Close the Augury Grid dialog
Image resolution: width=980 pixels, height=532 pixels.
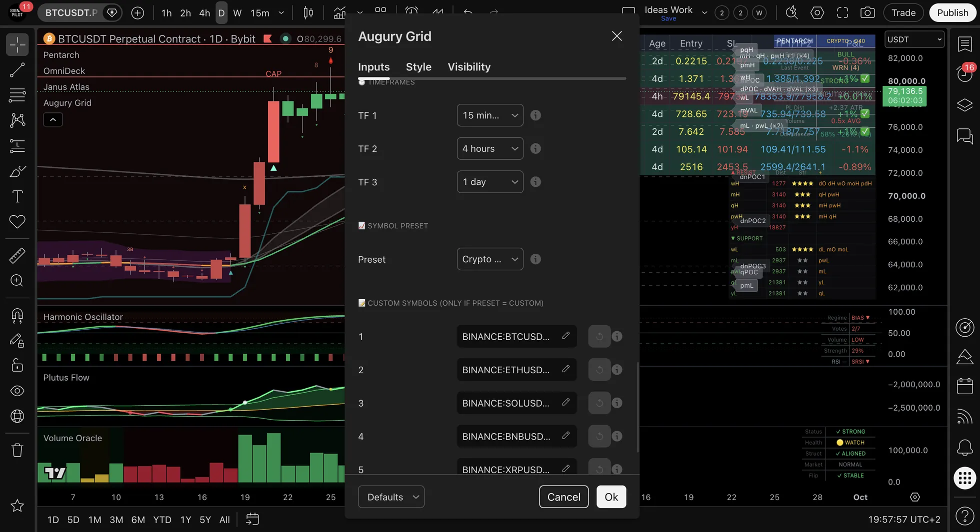point(616,36)
